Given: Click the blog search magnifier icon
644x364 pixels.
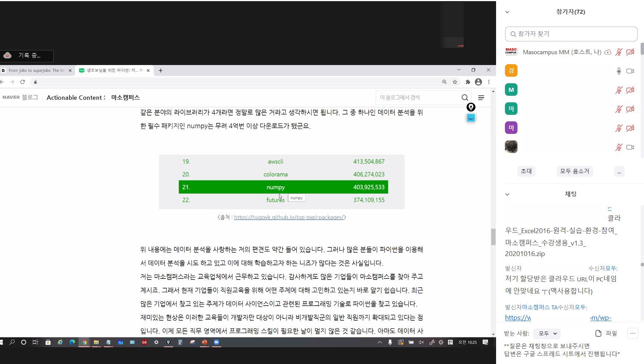Looking at the screenshot, I should click(465, 98).
